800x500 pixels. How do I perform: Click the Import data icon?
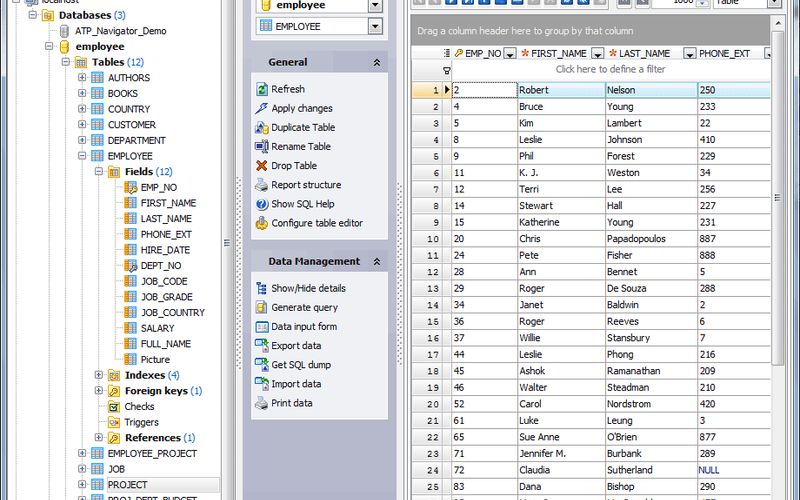[262, 384]
